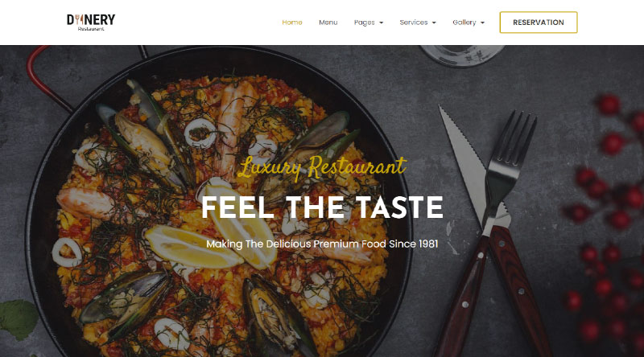Open the Home nav link
This screenshot has height=357, width=644.
(292, 23)
